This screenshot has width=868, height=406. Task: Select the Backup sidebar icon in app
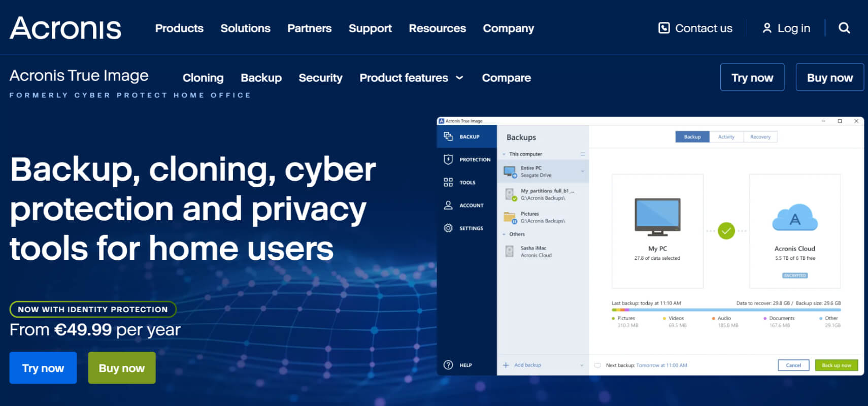448,137
